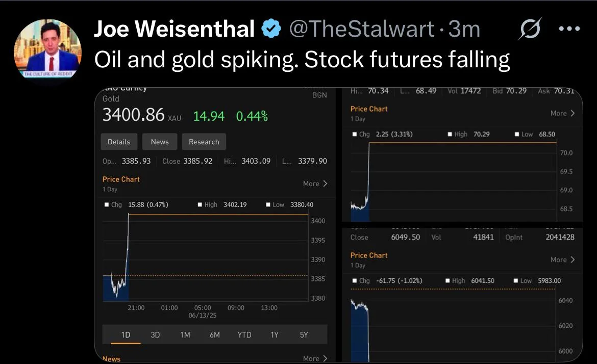This screenshot has height=364, width=597.
Task: Toggle the gold chart Chg legend square
Action: (107, 204)
